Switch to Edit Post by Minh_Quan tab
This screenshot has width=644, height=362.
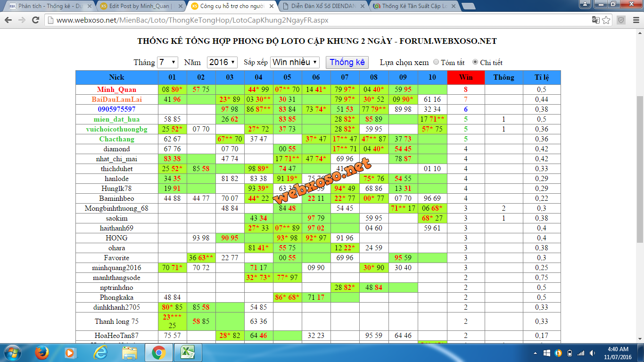pyautogui.click(x=140, y=6)
